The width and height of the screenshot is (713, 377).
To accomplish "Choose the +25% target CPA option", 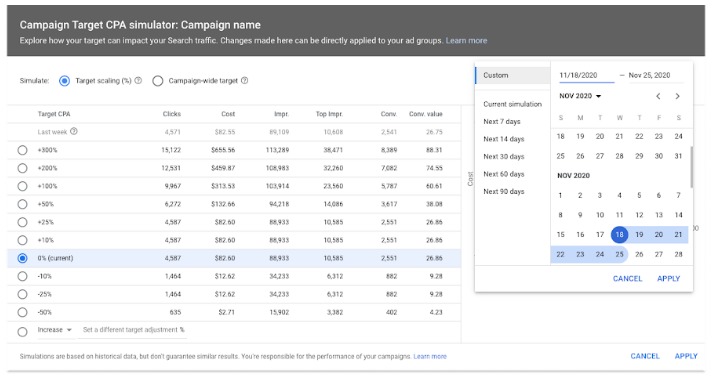I will 22,222.
